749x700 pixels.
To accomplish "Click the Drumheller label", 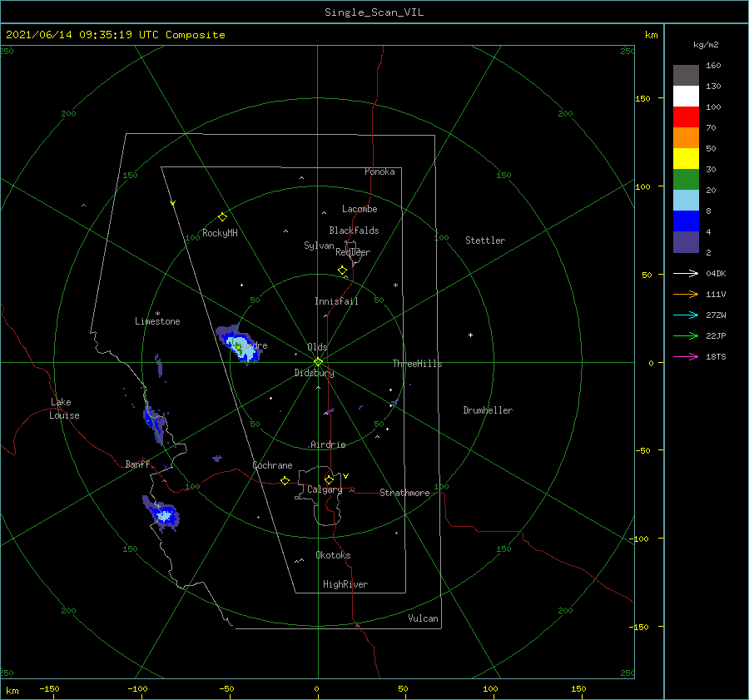I will click(488, 410).
